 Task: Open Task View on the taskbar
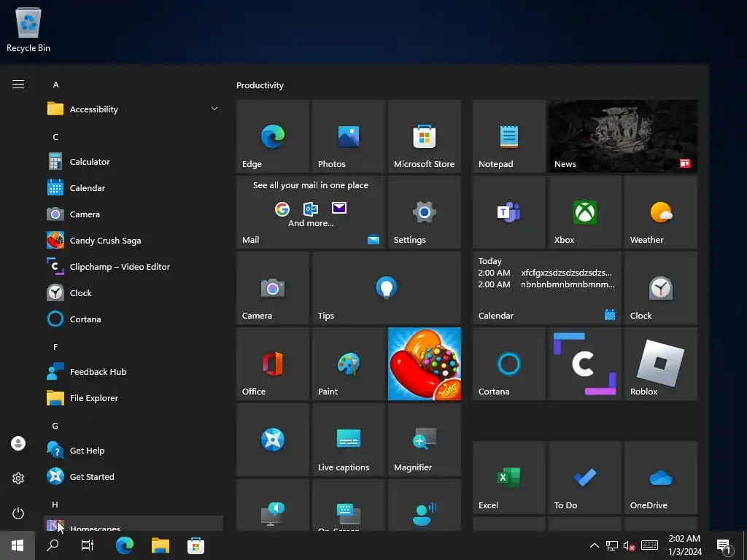[88, 545]
